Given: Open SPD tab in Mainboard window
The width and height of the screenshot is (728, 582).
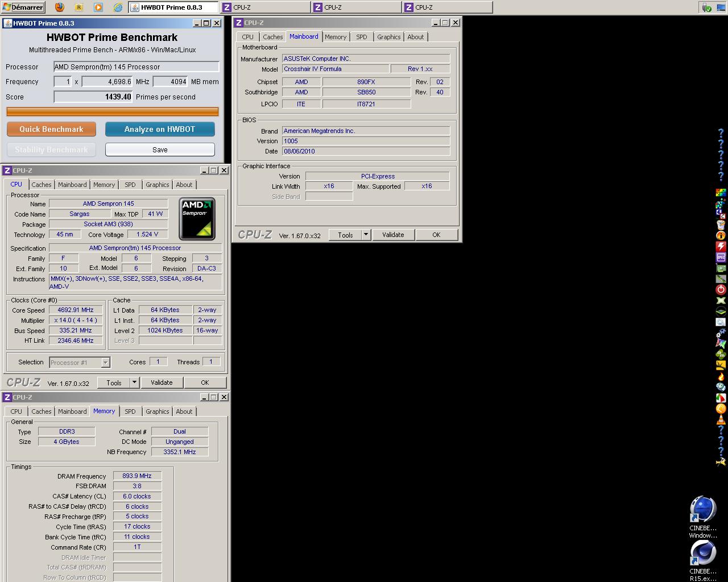Looking at the screenshot, I should (x=362, y=37).
